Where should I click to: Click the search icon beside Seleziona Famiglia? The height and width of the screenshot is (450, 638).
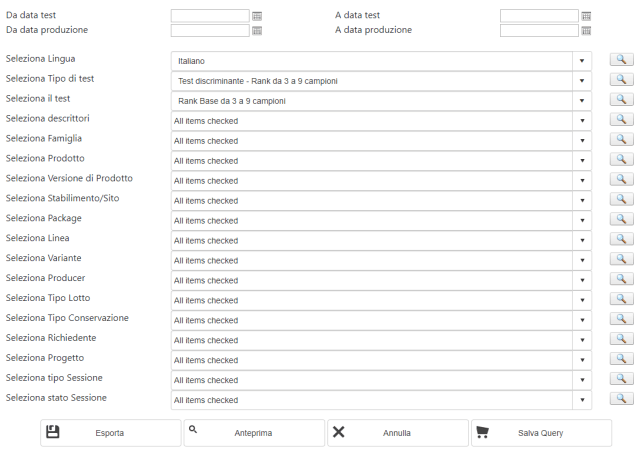tap(621, 140)
